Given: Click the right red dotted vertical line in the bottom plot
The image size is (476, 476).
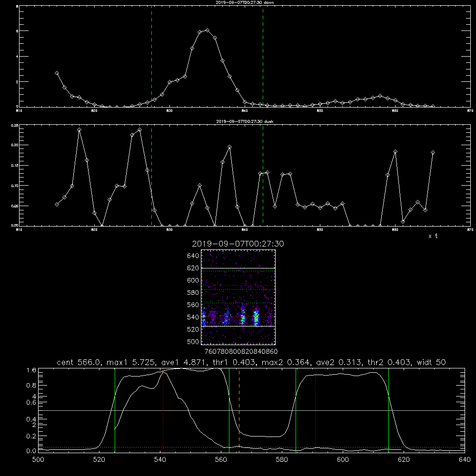Looking at the screenshot, I should click(316, 410).
